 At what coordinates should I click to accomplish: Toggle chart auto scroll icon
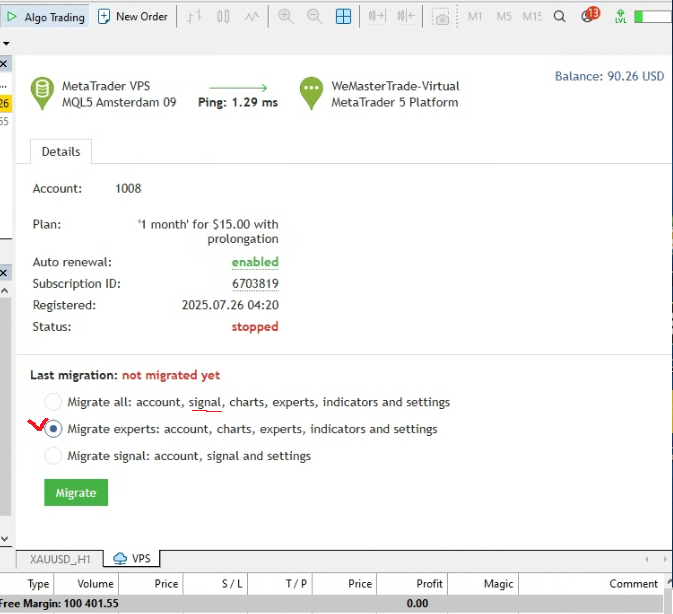377,17
